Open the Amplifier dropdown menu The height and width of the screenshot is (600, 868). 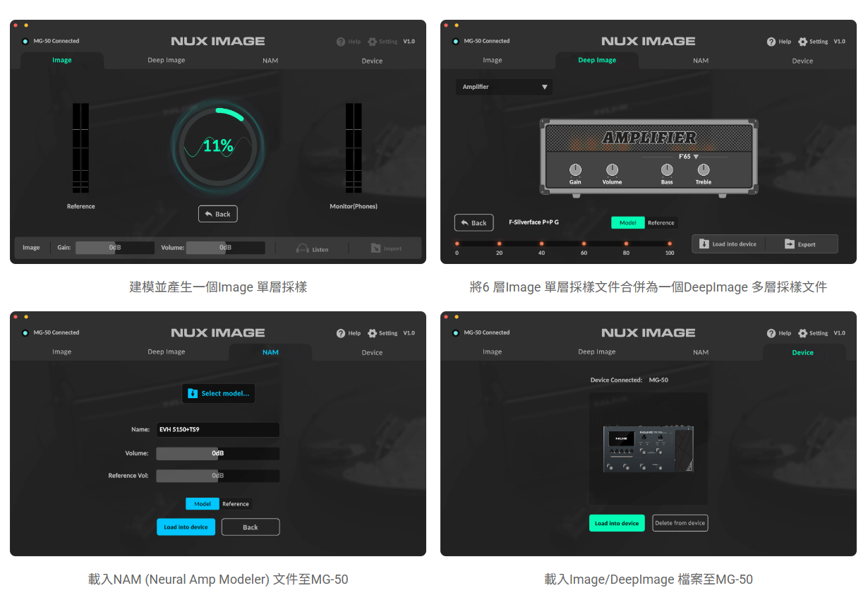pyautogui.click(x=504, y=87)
